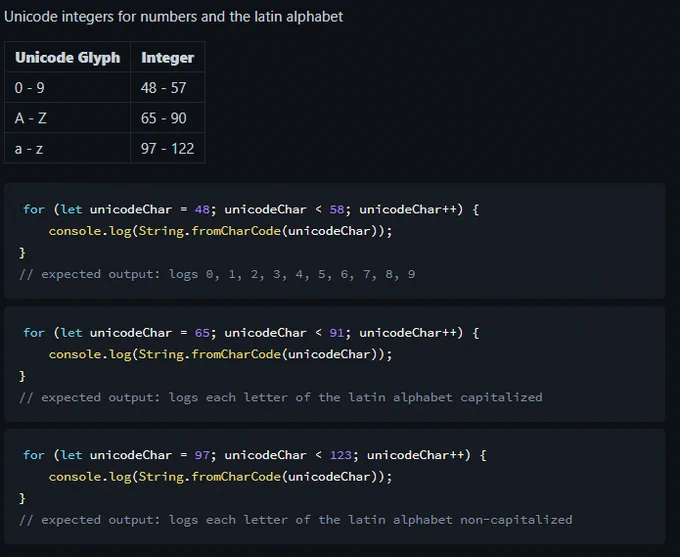Screen dimensions: 680x557
Task: Click the A - Z glyph cell
Action: (68, 118)
